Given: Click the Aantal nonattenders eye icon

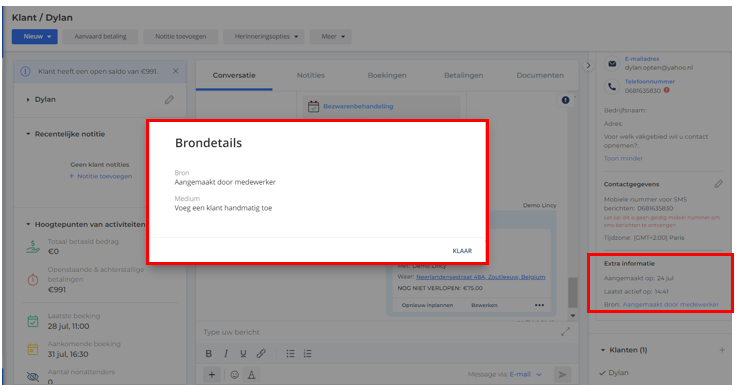Looking at the screenshot, I should tap(33, 377).
